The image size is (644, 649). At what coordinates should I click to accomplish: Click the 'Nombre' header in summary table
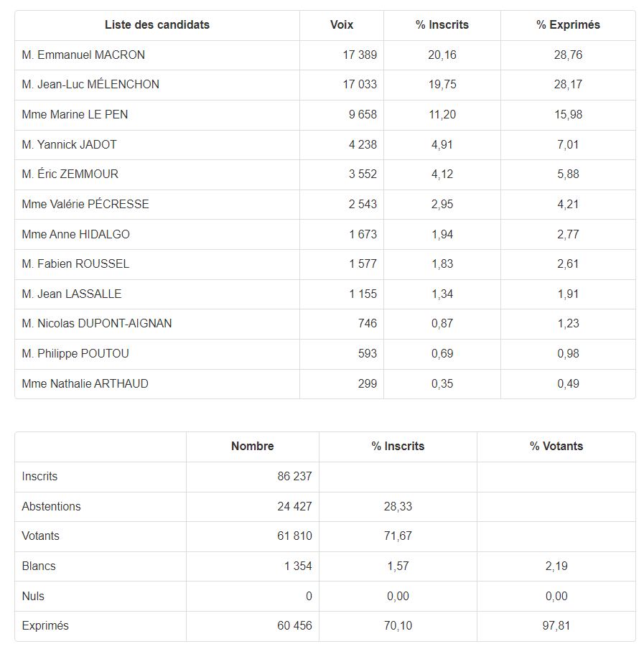253,447
